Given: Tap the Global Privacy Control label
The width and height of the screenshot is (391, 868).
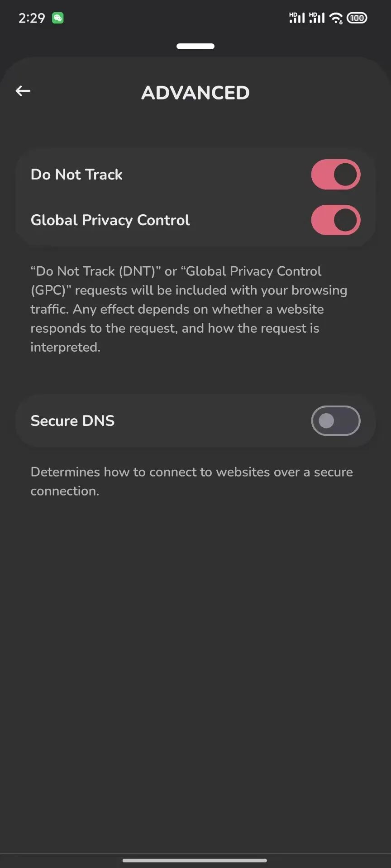Looking at the screenshot, I should pyautogui.click(x=110, y=220).
